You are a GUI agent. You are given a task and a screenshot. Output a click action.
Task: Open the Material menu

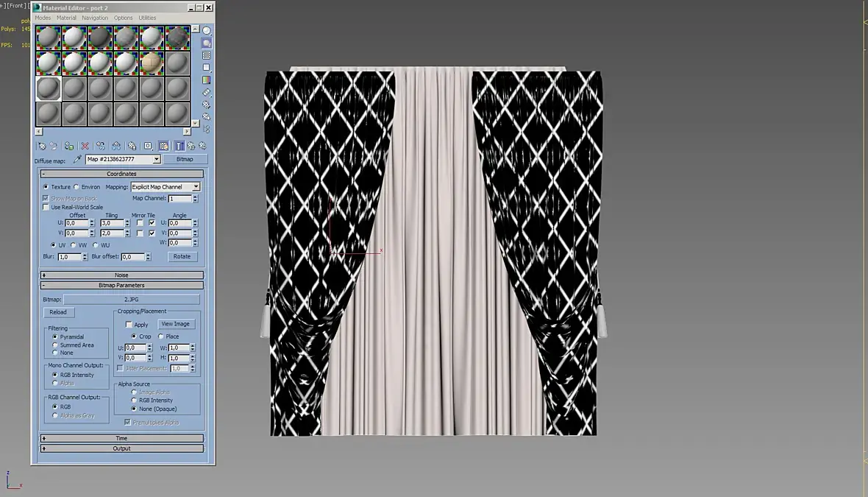coord(66,18)
